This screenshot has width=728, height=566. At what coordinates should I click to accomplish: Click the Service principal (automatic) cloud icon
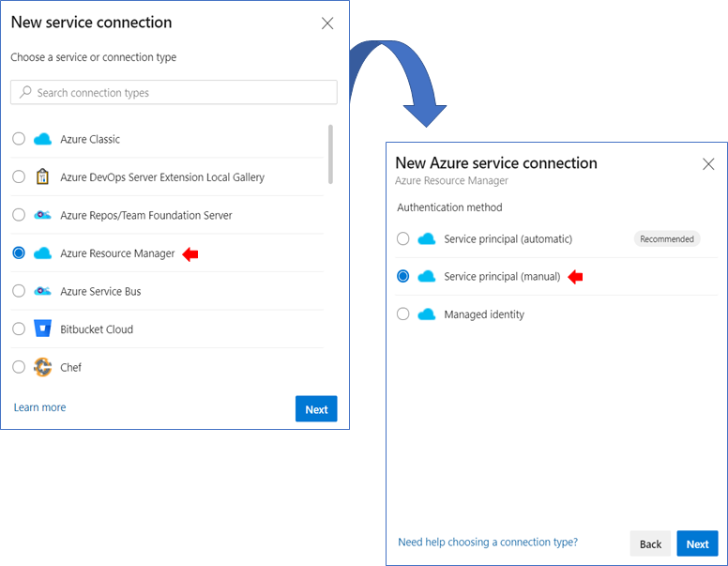click(x=427, y=238)
